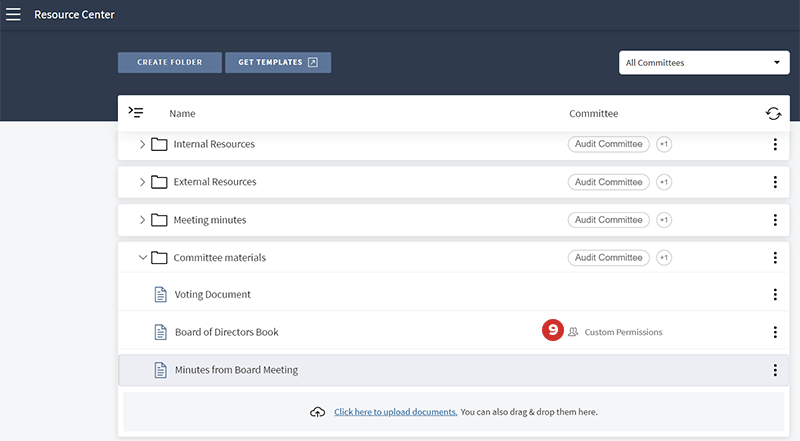Open kebab menu for Voting Document
This screenshot has width=800, height=441.
click(775, 295)
